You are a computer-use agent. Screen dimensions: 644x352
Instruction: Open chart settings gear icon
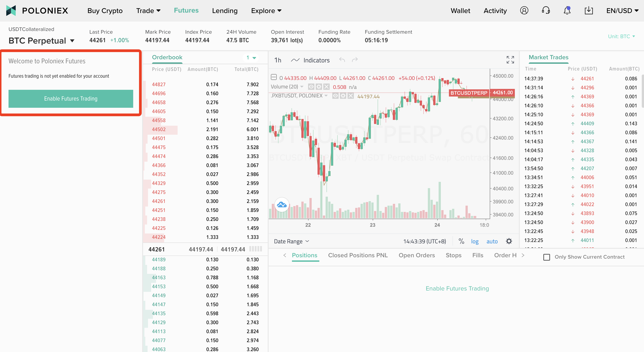click(x=509, y=241)
